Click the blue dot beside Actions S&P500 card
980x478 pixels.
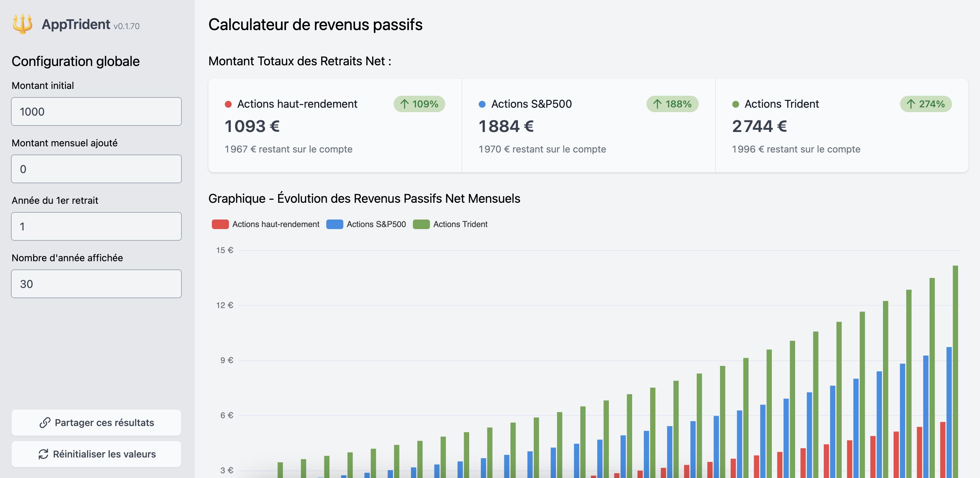click(x=482, y=104)
